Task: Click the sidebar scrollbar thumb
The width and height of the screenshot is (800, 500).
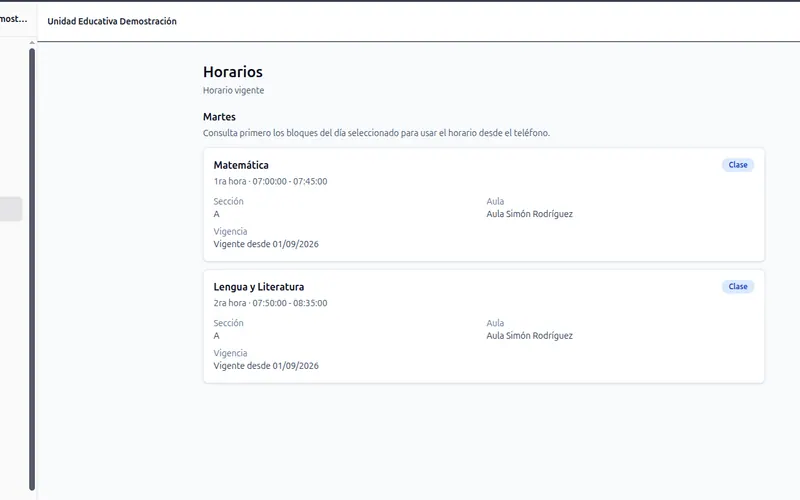Action: [x=32, y=269]
